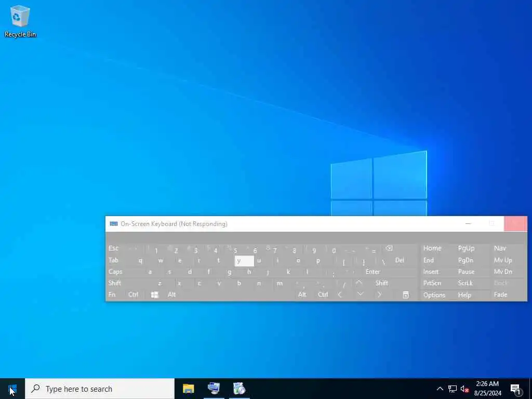532x399 pixels.
Task: Tap the Del key
Action: [400, 260]
